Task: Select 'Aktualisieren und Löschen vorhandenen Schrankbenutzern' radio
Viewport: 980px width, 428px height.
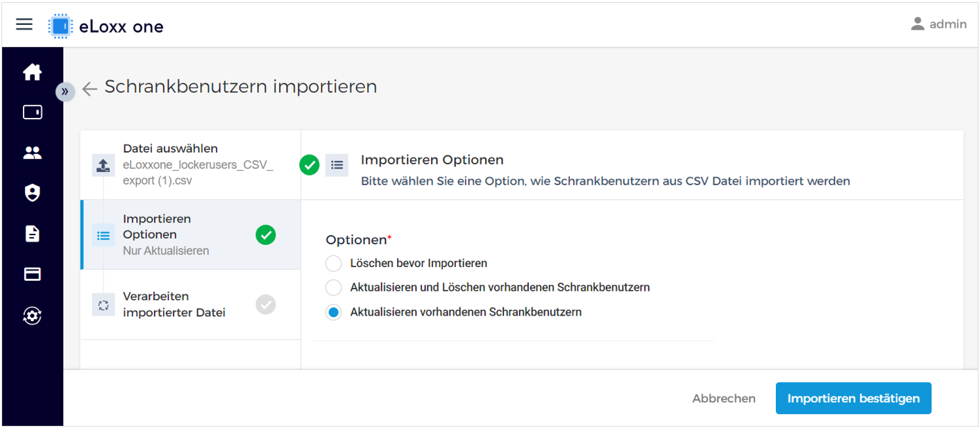Action: 334,287
